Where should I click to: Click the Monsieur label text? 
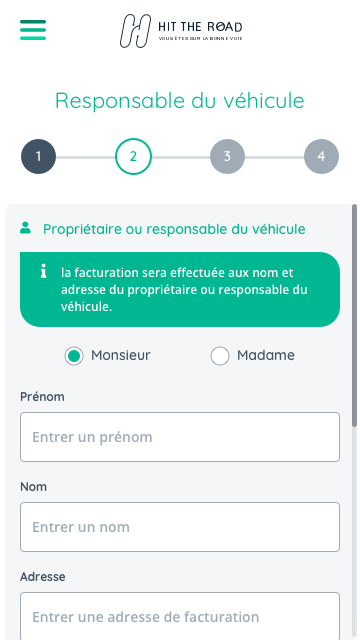pyautogui.click(x=121, y=355)
